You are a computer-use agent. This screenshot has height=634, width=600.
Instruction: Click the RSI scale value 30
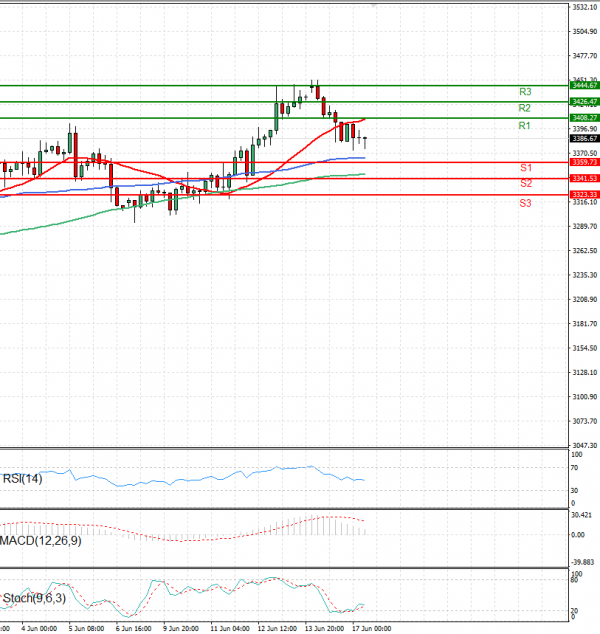pyautogui.click(x=575, y=491)
